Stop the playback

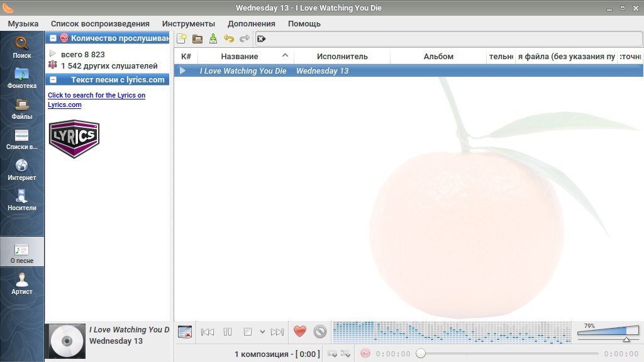(x=248, y=332)
